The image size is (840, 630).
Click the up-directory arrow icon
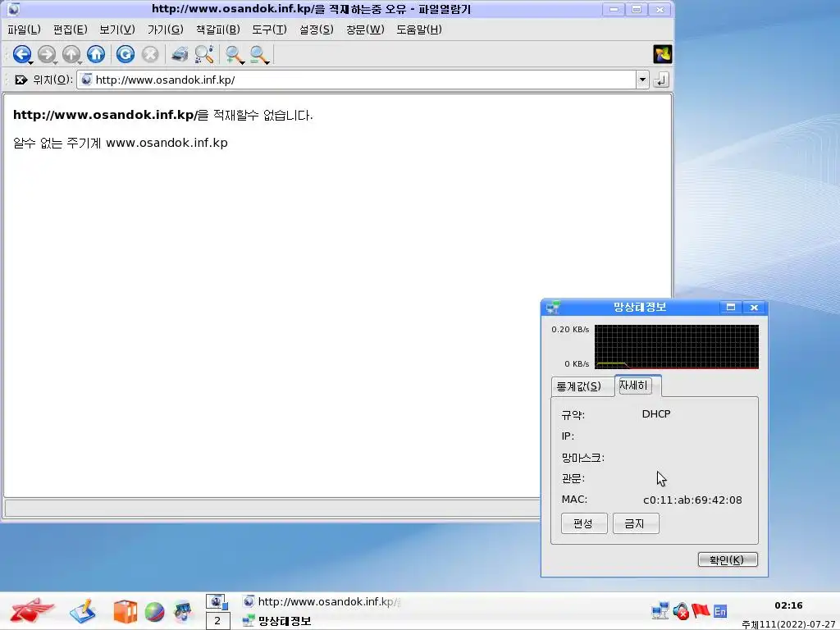(x=71, y=54)
